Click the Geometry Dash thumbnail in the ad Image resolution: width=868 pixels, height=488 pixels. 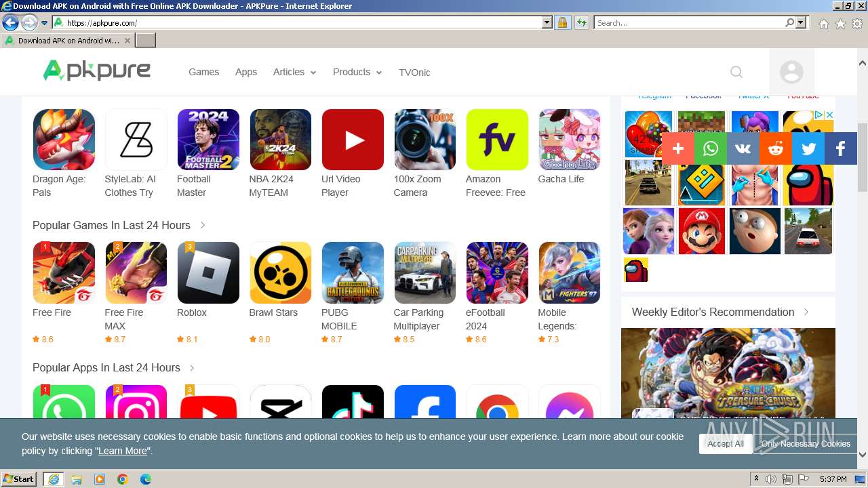[x=702, y=183]
